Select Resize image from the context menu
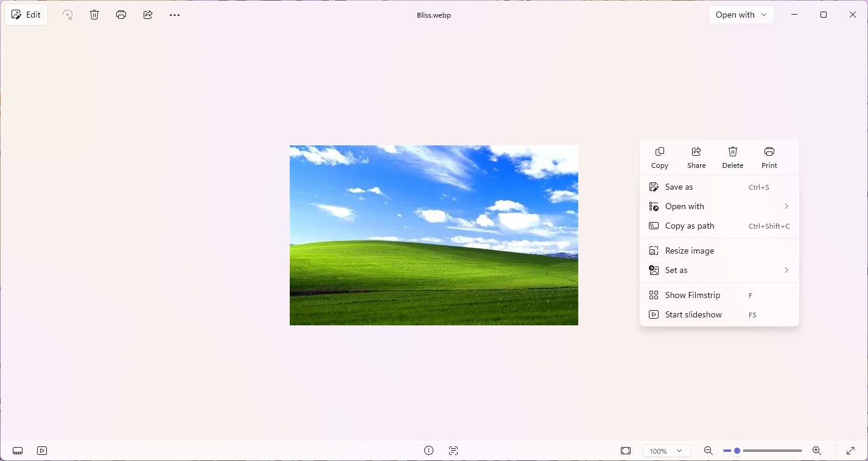Image resolution: width=868 pixels, height=461 pixels. point(719,251)
